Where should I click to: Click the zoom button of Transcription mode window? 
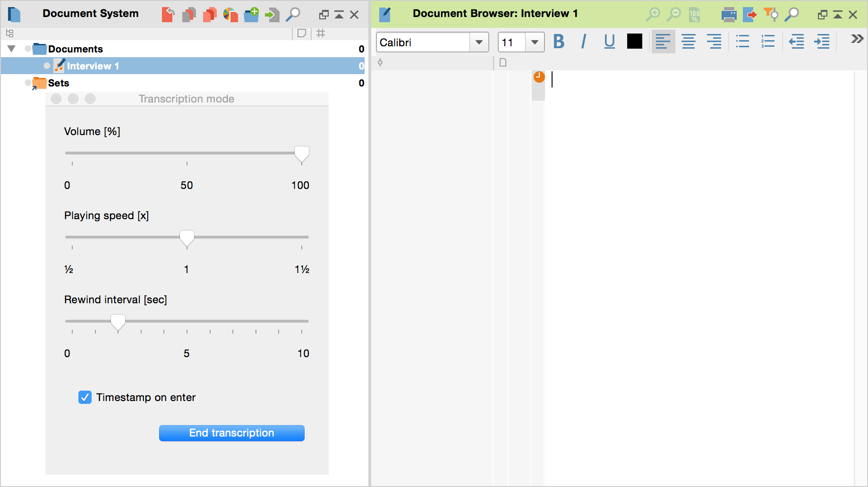tap(90, 99)
